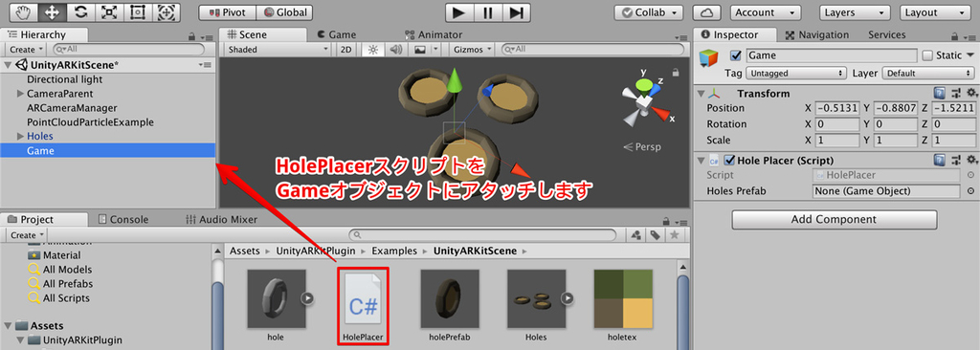
Task: Toggle scene audio speaker icon
Action: pos(395,49)
